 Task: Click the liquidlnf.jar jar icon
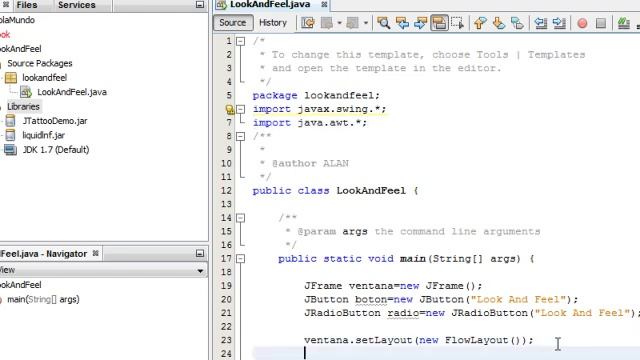(10, 135)
